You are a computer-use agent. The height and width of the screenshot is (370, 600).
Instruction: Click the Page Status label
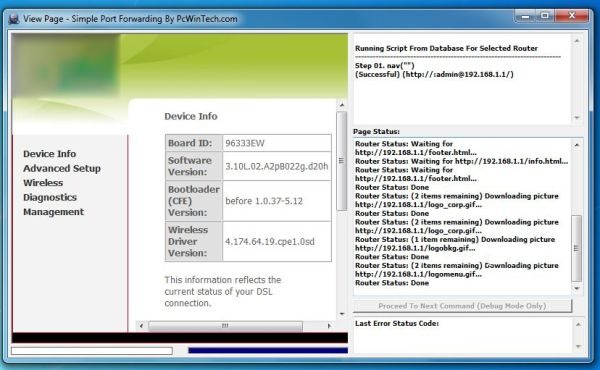376,131
